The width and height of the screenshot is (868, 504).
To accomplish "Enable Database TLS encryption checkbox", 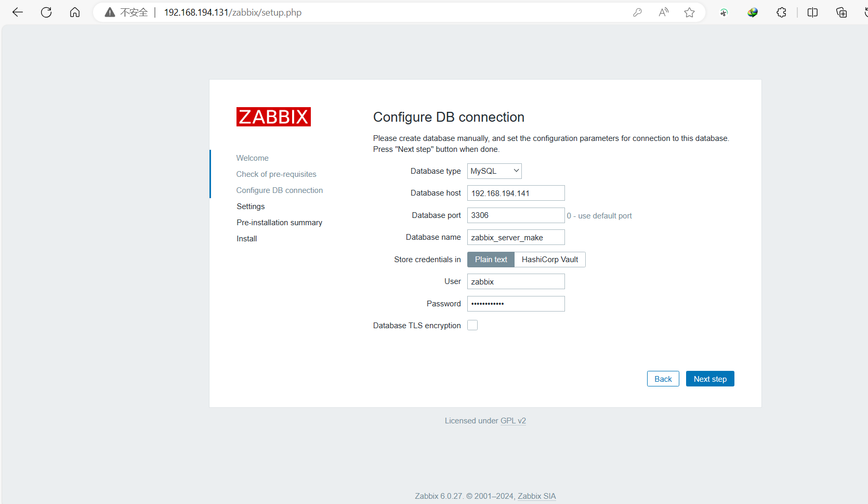I will pos(472,325).
